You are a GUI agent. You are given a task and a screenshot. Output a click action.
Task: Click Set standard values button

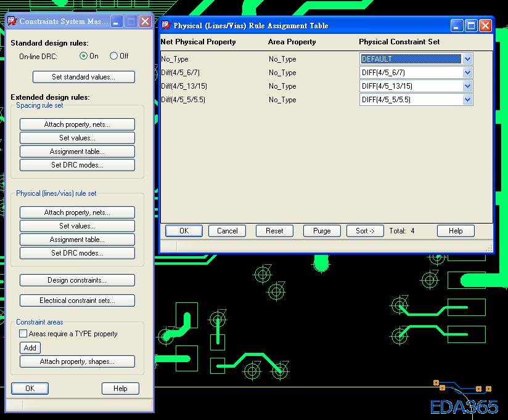[83, 77]
